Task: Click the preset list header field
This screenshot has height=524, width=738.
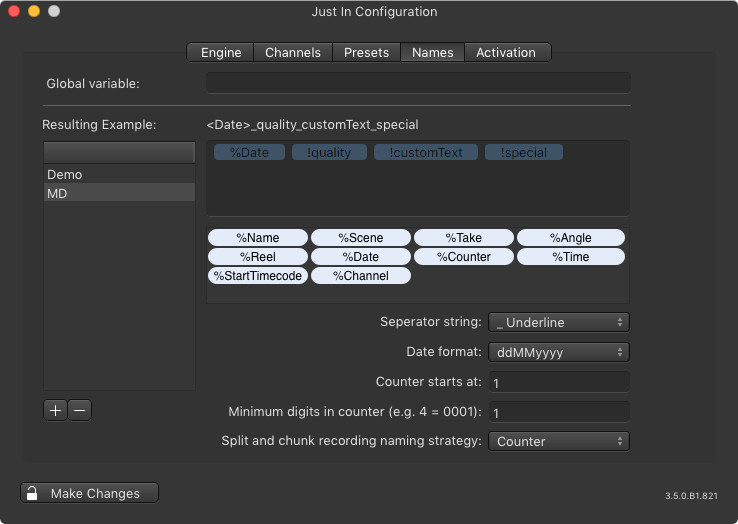Action: tap(119, 152)
